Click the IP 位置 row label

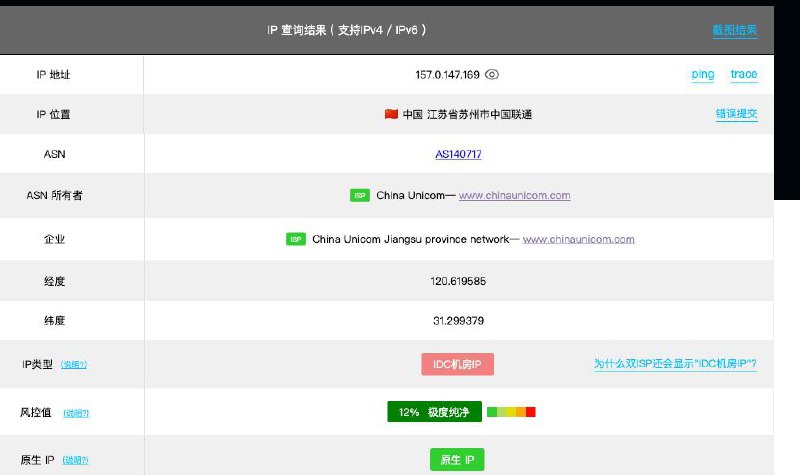53,115
